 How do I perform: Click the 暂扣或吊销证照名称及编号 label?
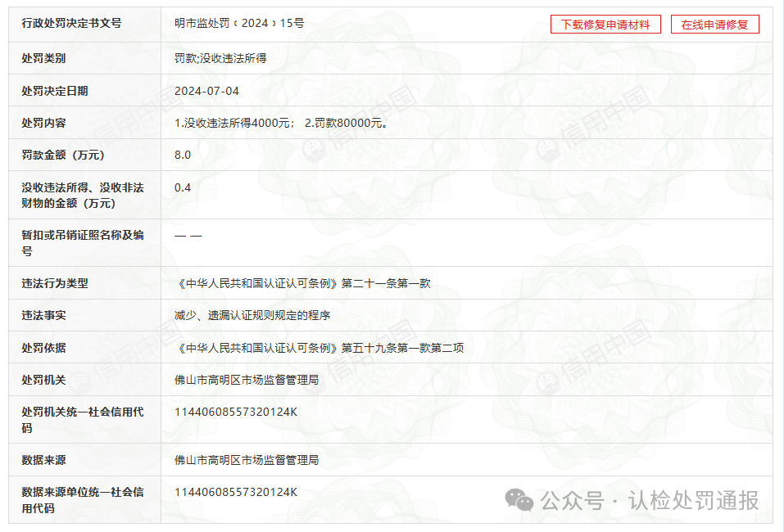click(x=83, y=243)
